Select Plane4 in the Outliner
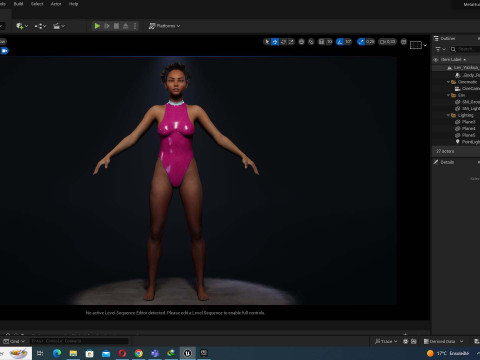The height and width of the screenshot is (360, 480). (456, 128)
